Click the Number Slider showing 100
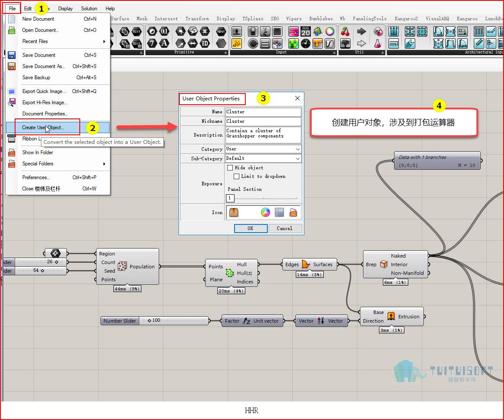Screen dimensions: 504x420 click(x=155, y=321)
